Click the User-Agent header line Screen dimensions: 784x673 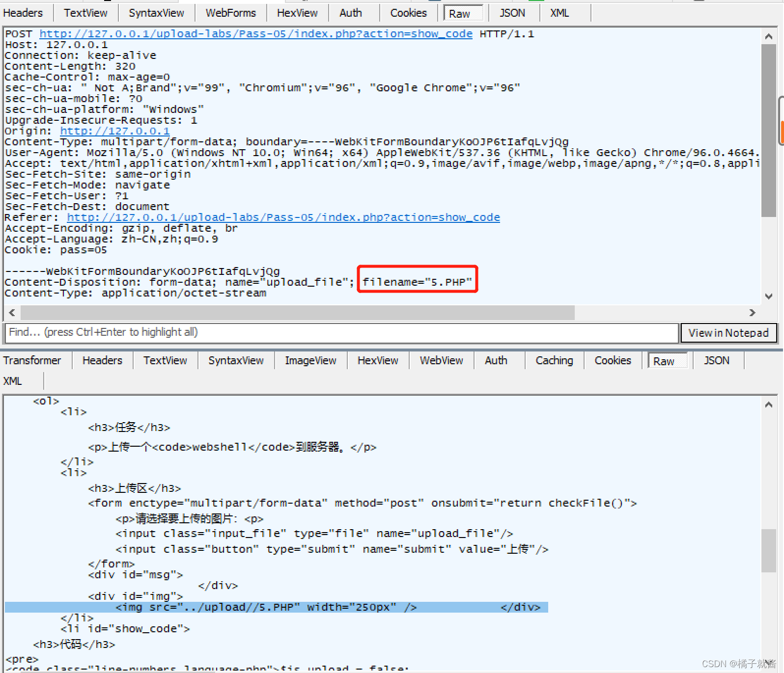pos(382,153)
